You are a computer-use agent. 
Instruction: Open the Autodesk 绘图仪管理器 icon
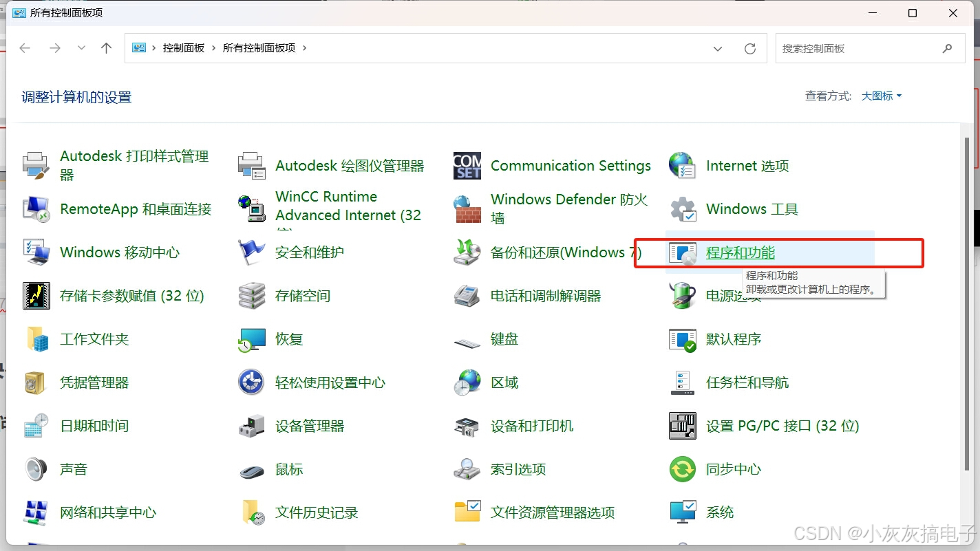[251, 166]
